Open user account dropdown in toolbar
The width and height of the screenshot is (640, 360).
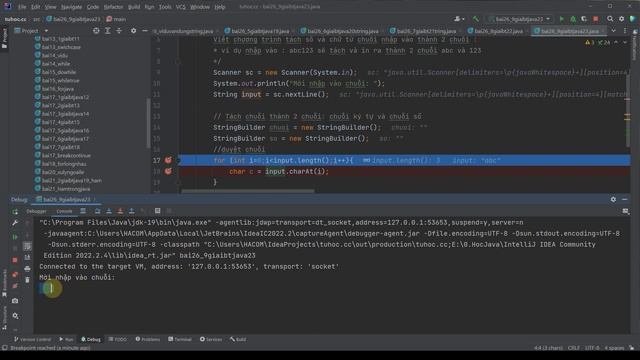[x=459, y=19]
